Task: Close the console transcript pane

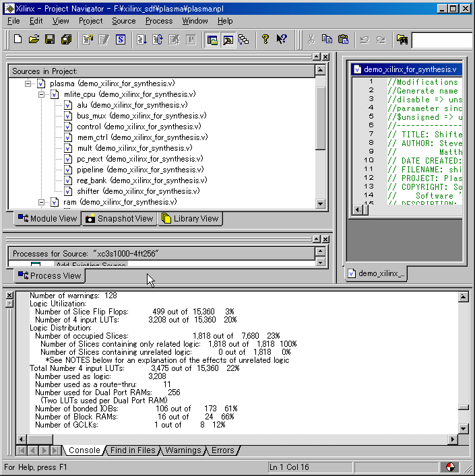Action: (9, 295)
